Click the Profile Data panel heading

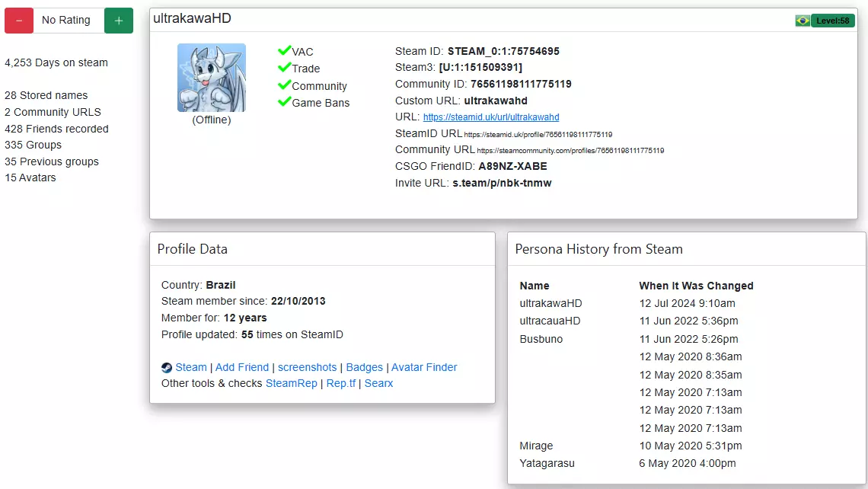pos(192,249)
